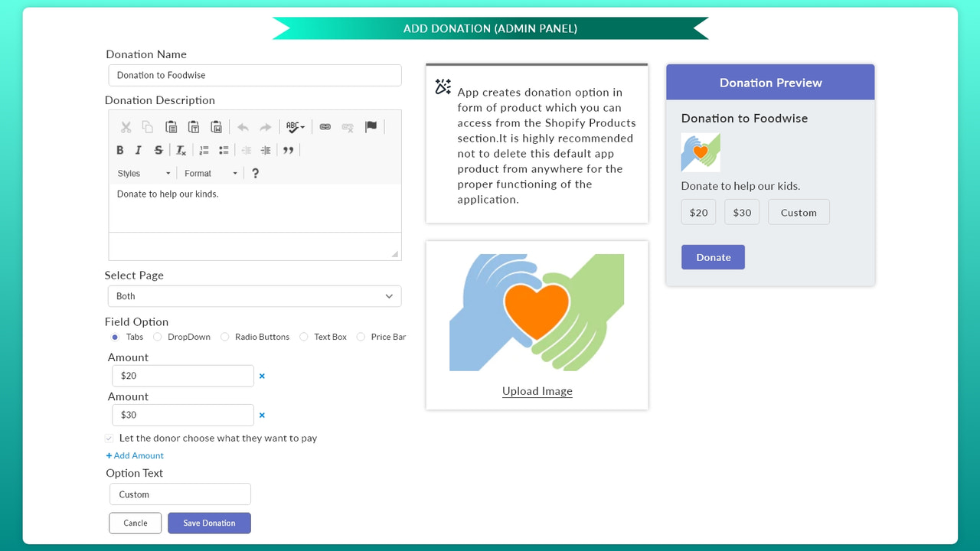Select the Custom tab in Donation Preview
This screenshot has width=980, height=551.
coord(799,212)
